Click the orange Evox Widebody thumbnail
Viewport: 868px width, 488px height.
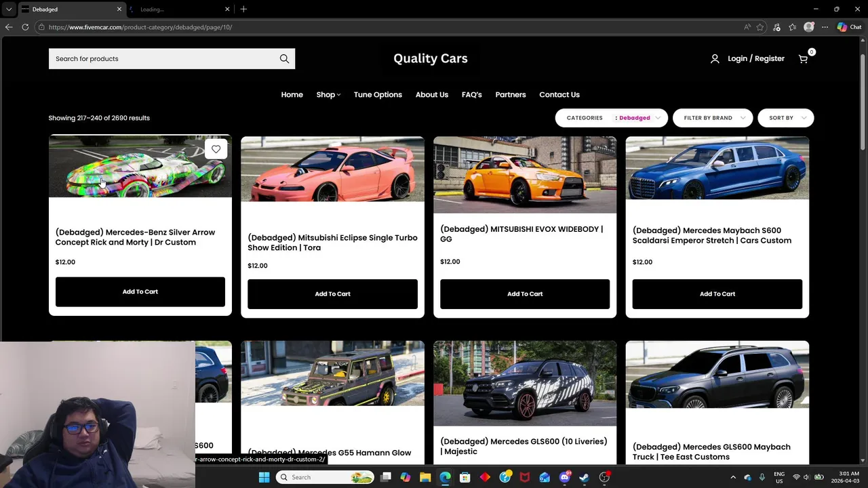pos(525,175)
